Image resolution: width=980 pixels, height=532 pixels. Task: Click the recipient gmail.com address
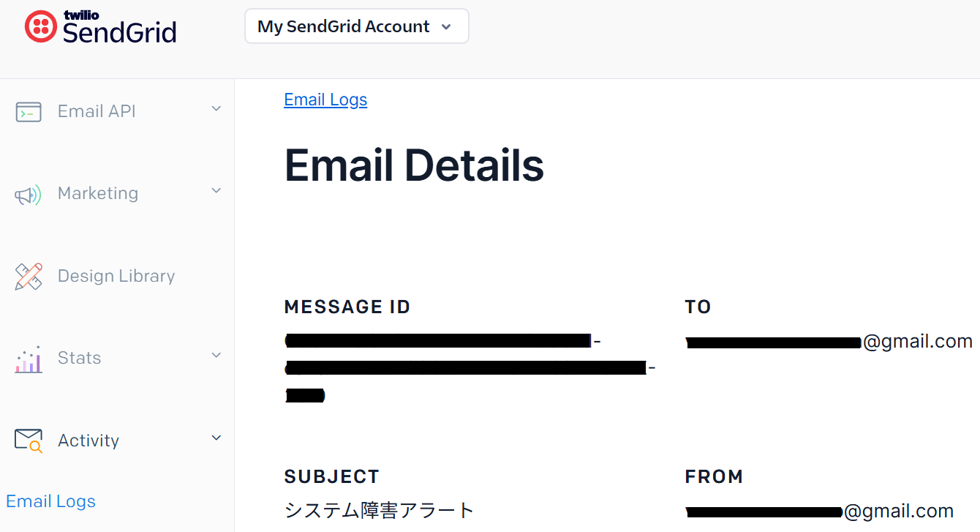pyautogui.click(x=829, y=342)
